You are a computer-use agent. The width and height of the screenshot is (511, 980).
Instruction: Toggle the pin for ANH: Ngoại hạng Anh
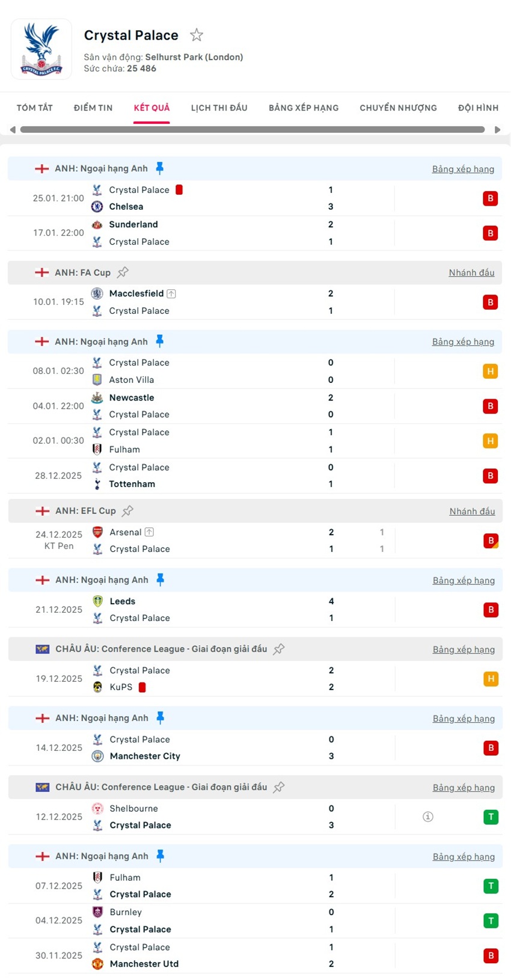click(x=161, y=168)
